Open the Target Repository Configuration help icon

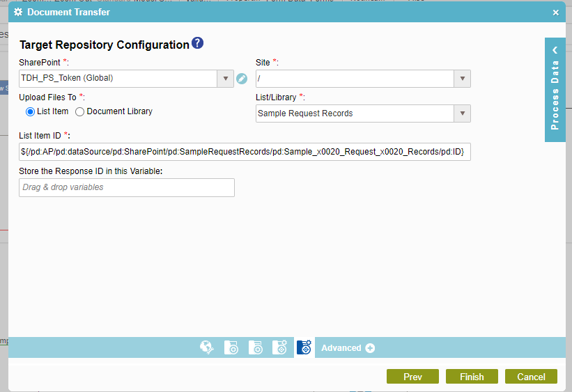coord(197,44)
